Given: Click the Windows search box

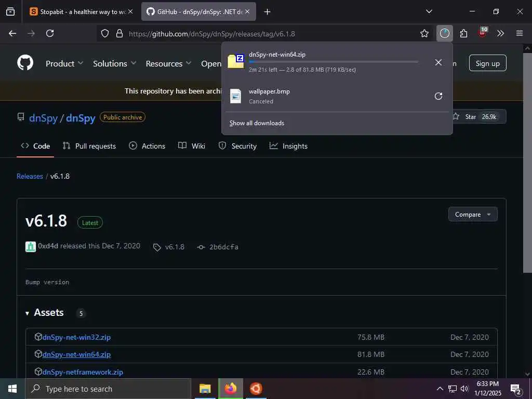Looking at the screenshot, I should point(108,389).
